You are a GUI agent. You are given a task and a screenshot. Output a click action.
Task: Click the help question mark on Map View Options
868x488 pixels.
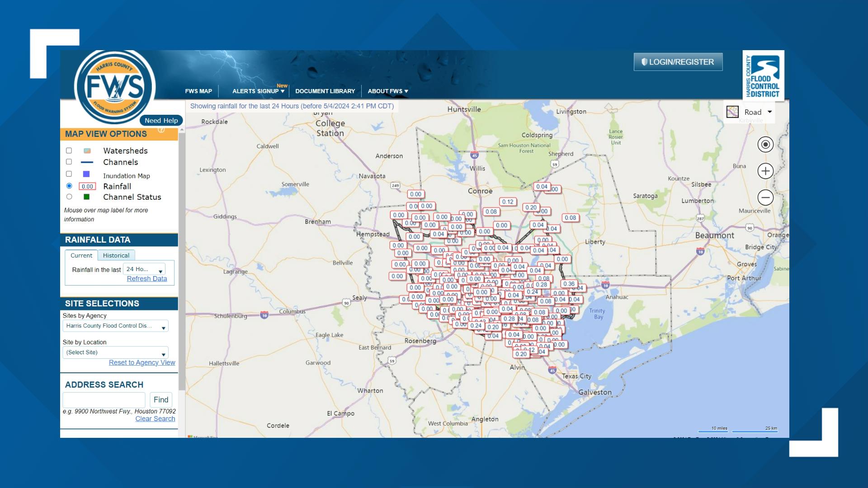pyautogui.click(x=160, y=129)
